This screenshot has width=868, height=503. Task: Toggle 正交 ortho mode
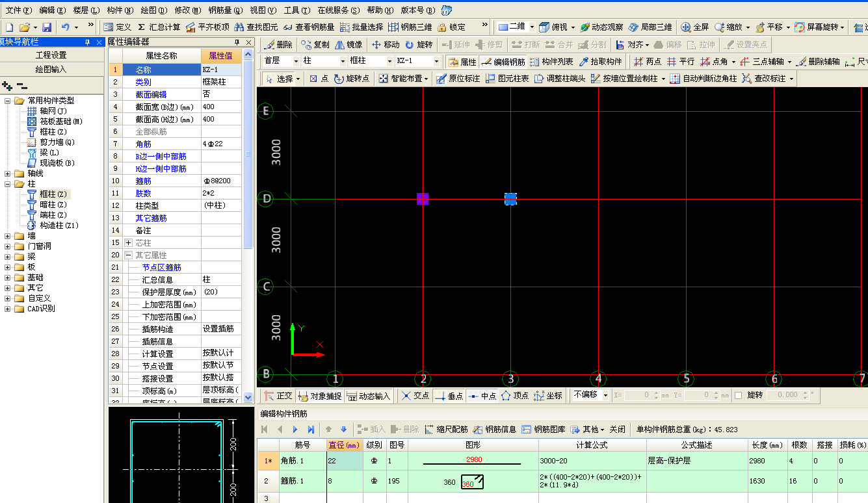tap(278, 395)
